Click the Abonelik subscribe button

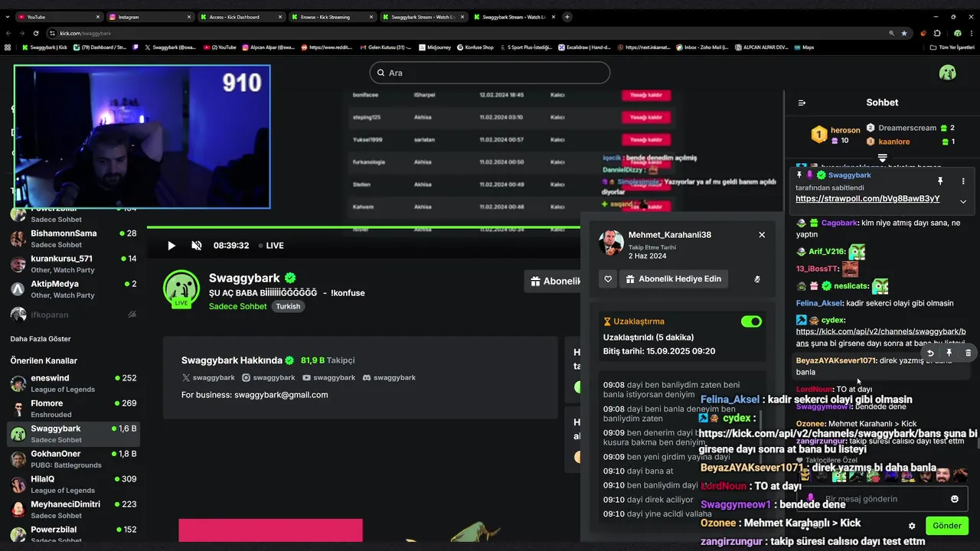[x=551, y=281]
